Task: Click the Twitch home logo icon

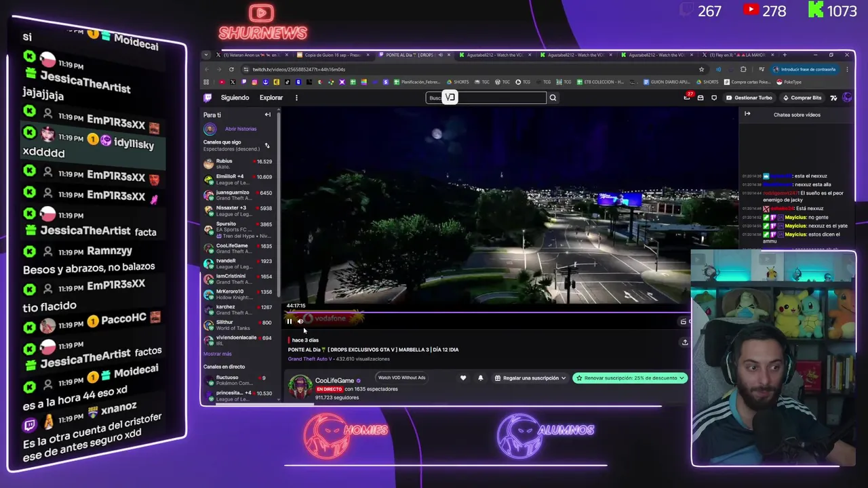Action: [x=208, y=98]
